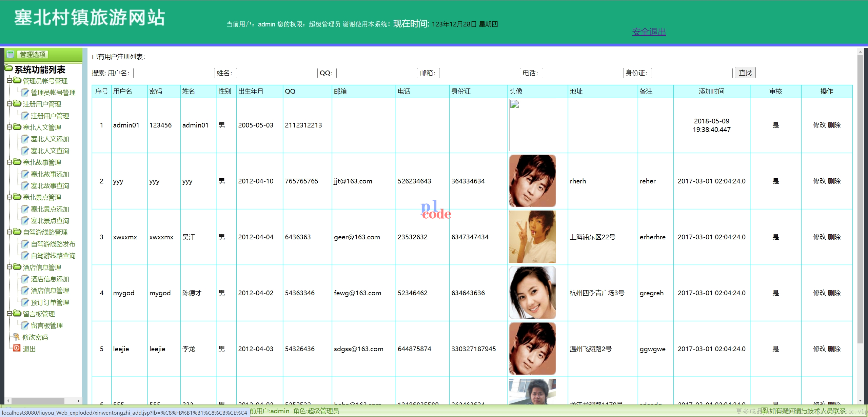Collapse the 留言板管理 tree group
This screenshot has height=417, width=868.
[x=9, y=314]
